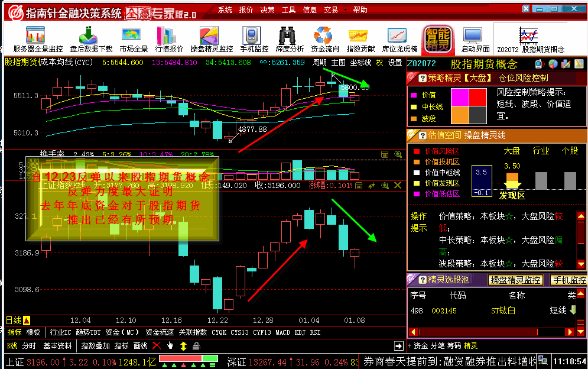Open the 周期 dropdown above chart
The image size is (588, 369).
pyautogui.click(x=320, y=63)
